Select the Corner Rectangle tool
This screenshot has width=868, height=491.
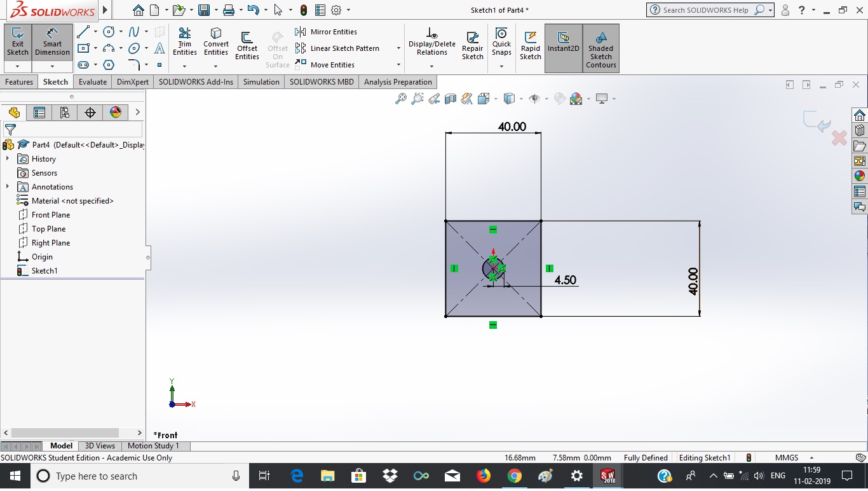[83, 48]
